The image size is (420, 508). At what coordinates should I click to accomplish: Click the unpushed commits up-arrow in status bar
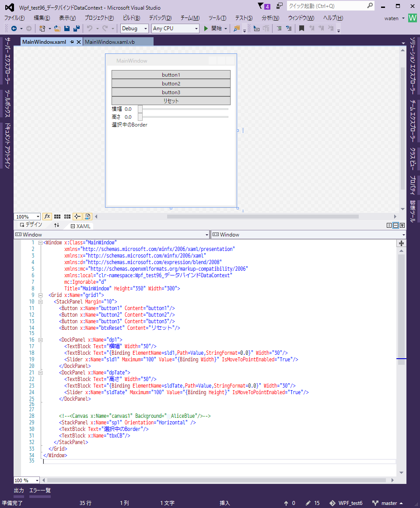pyautogui.click(x=286, y=503)
